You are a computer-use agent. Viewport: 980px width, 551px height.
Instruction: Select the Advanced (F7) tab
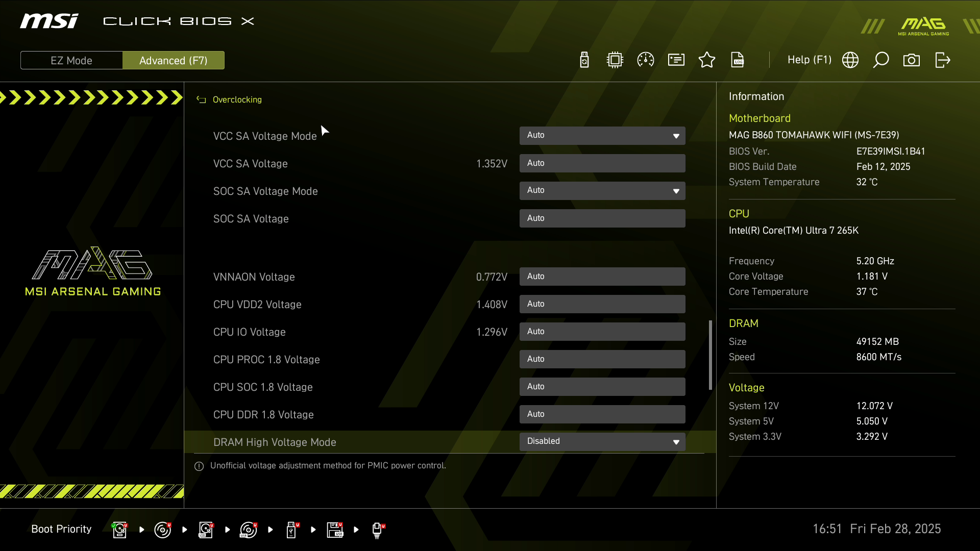pos(174,60)
